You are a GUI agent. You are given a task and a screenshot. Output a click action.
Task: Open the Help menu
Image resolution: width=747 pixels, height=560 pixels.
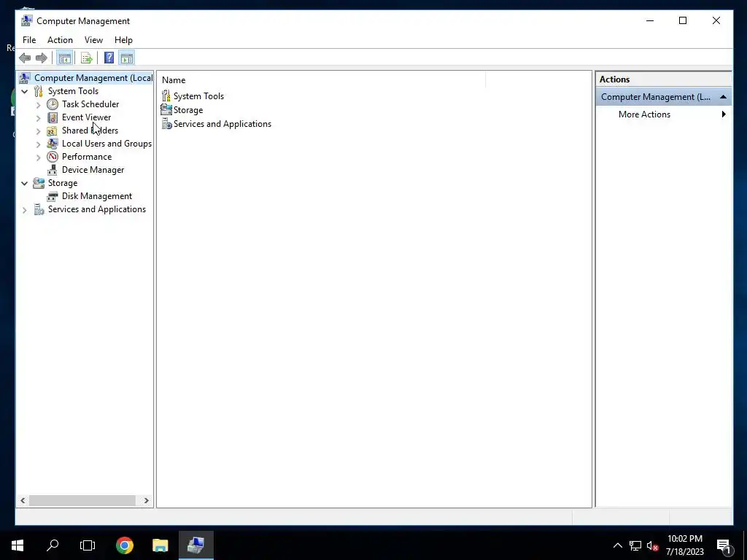point(123,40)
